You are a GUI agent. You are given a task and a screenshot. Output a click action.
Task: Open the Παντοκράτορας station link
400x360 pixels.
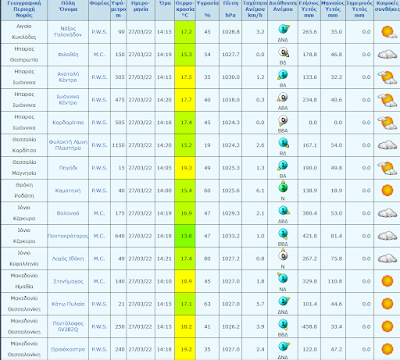[x=68, y=236]
